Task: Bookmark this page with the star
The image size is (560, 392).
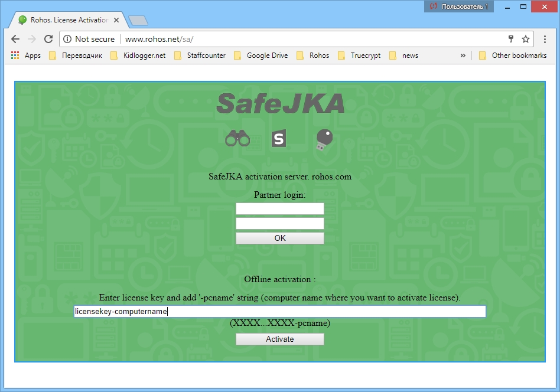Action: (526, 39)
